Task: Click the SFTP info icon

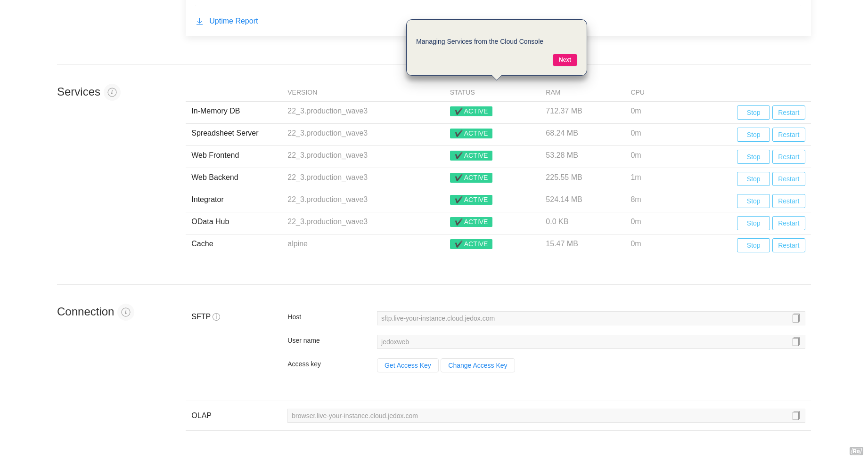Action: click(216, 317)
